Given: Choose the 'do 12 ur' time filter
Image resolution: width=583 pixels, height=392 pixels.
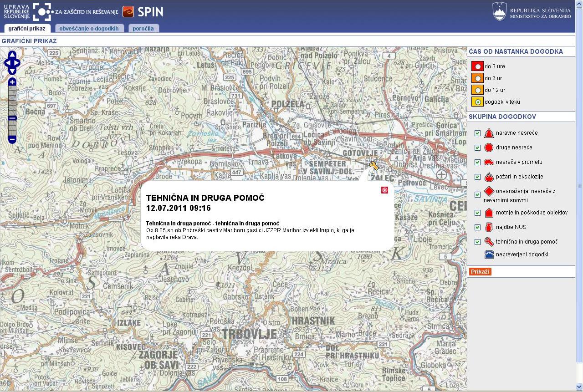Looking at the screenshot, I should [477, 90].
